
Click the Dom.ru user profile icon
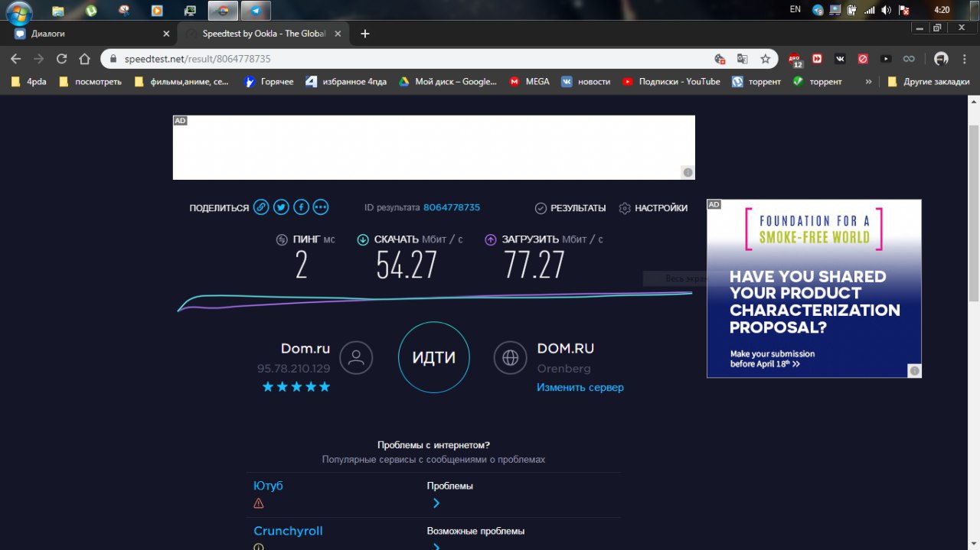[x=356, y=357]
